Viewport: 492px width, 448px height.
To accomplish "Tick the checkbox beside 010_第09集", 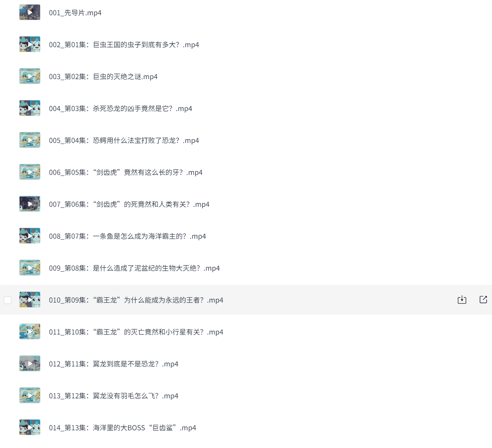I will pos(7,300).
